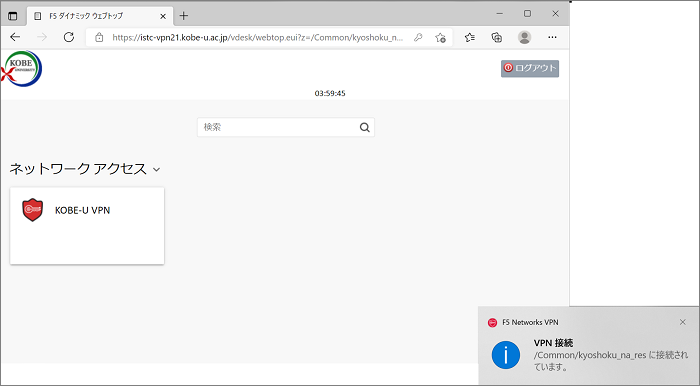Click the Kobe University logo
The image size is (700, 386).
(x=21, y=68)
